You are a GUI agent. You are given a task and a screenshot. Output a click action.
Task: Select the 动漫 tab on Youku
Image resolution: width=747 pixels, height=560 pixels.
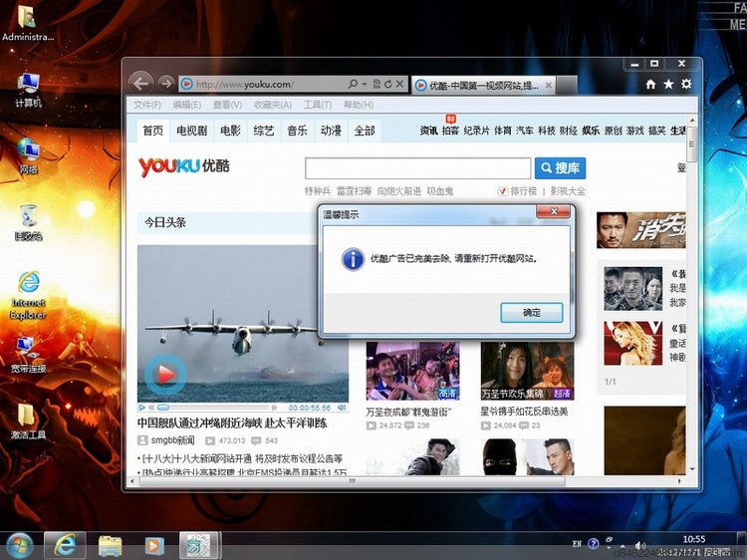click(x=331, y=131)
